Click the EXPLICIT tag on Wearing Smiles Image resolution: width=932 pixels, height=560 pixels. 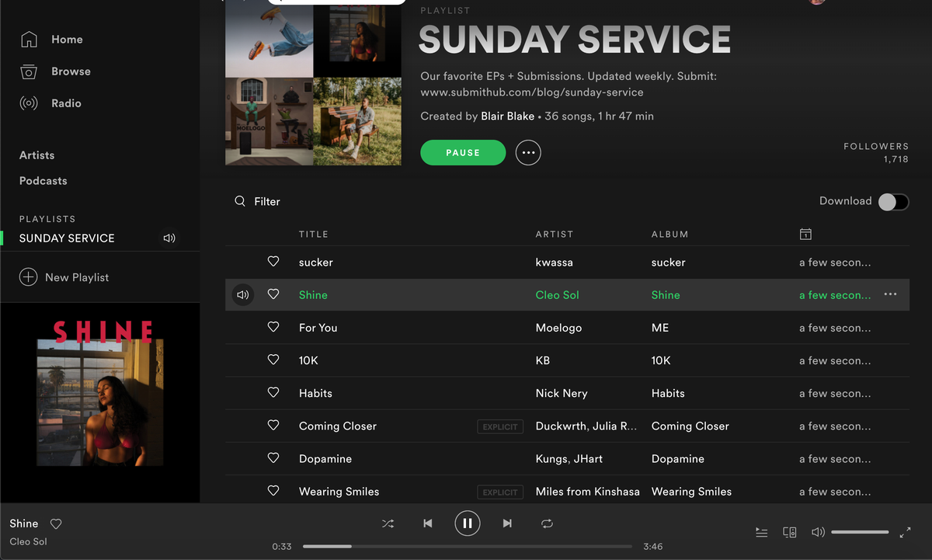point(500,492)
